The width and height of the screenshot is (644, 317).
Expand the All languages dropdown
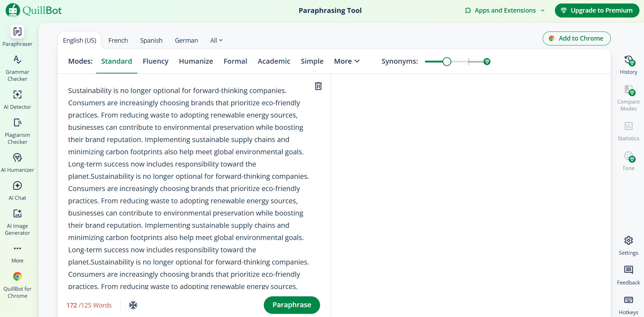[216, 40]
